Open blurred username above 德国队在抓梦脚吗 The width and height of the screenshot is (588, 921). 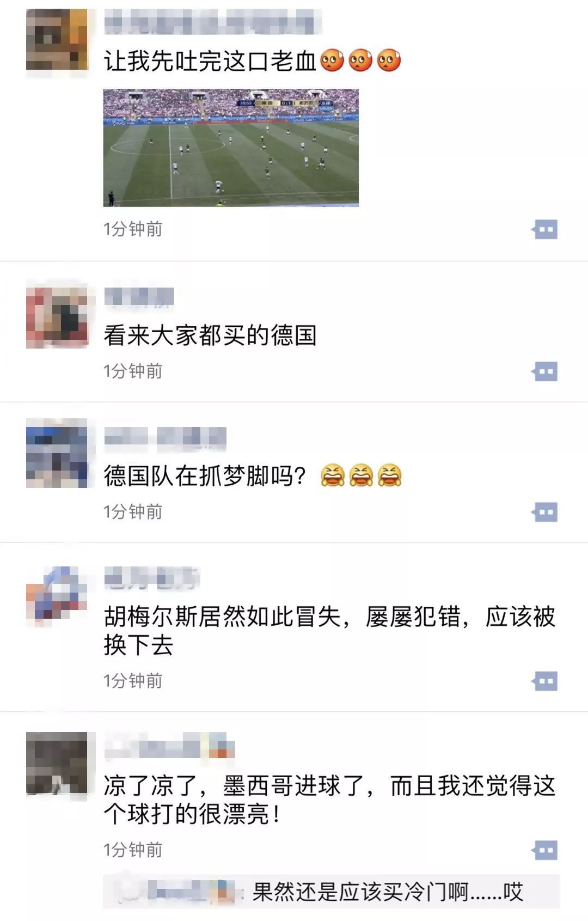tap(165, 438)
